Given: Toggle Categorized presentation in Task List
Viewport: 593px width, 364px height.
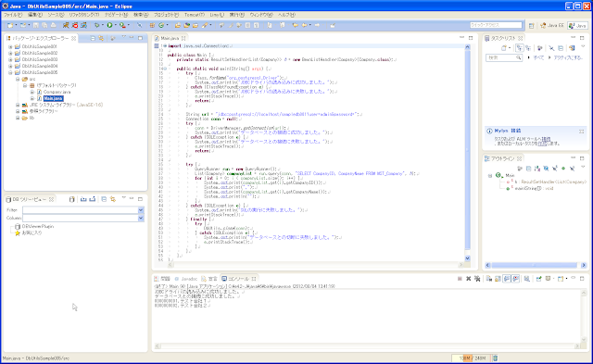Looking at the screenshot, I should pos(519,48).
